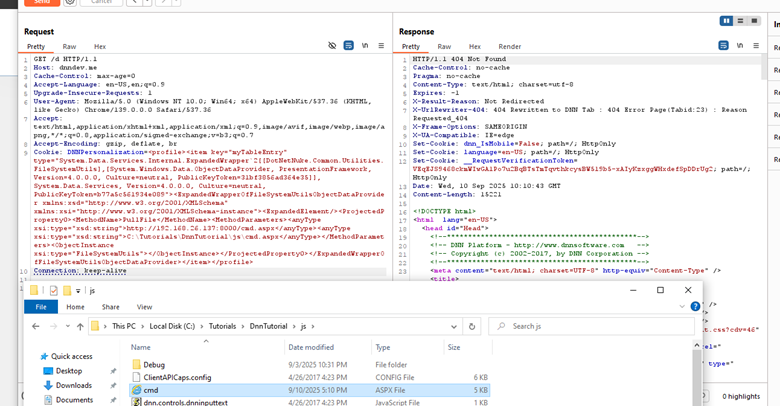Open Quick access in navigation pane

(72, 356)
